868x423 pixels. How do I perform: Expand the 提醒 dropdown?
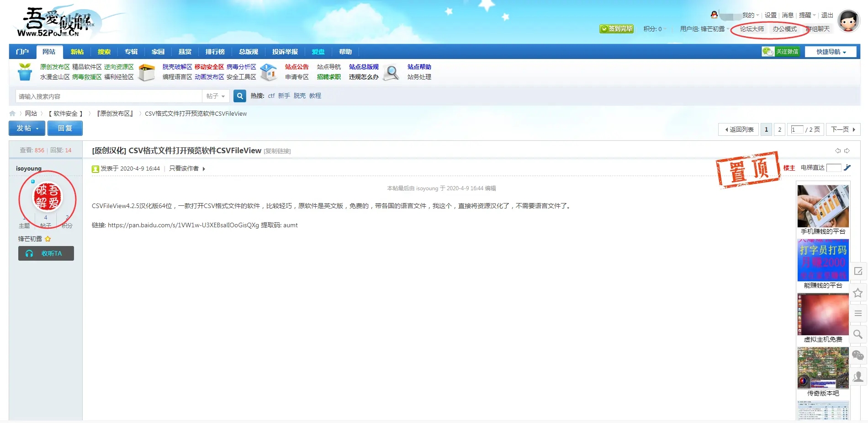coord(807,15)
